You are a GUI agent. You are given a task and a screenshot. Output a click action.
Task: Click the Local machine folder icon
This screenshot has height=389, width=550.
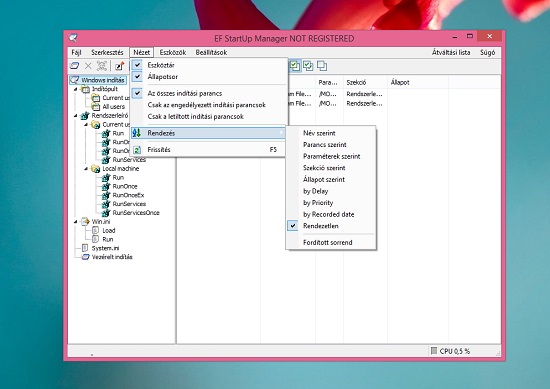pyautogui.click(x=96, y=169)
